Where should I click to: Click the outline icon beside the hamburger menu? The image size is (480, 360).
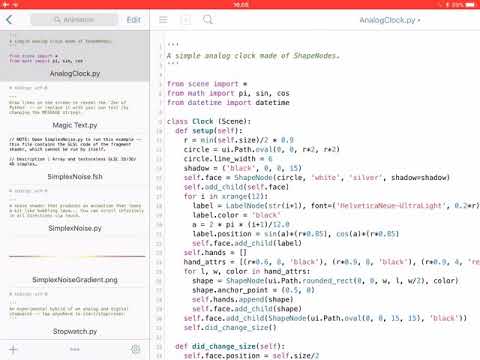coord(186,20)
